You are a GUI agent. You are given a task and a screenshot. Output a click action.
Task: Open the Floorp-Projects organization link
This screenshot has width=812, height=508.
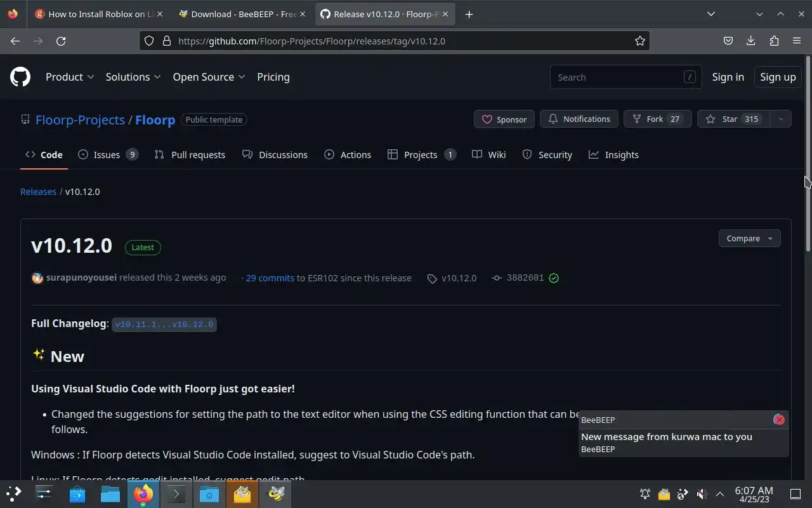[80, 119]
